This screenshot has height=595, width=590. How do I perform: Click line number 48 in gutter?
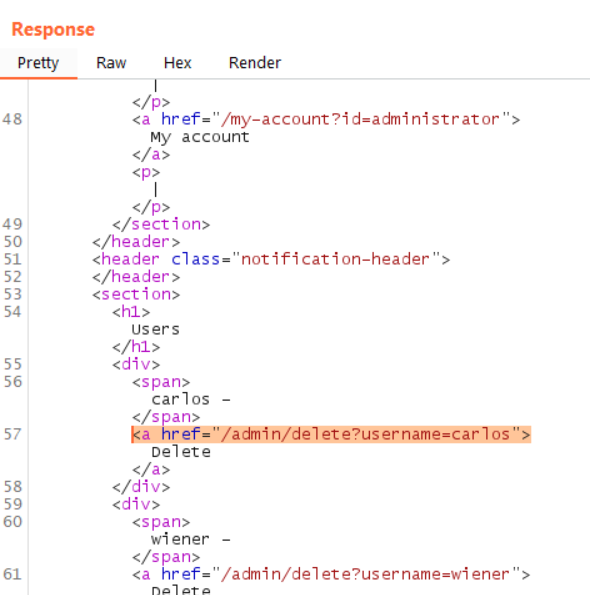pyautogui.click(x=13, y=120)
